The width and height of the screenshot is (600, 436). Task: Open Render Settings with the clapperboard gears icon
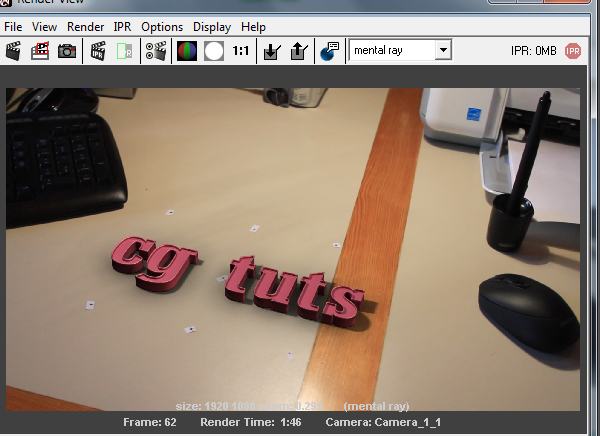click(156, 51)
